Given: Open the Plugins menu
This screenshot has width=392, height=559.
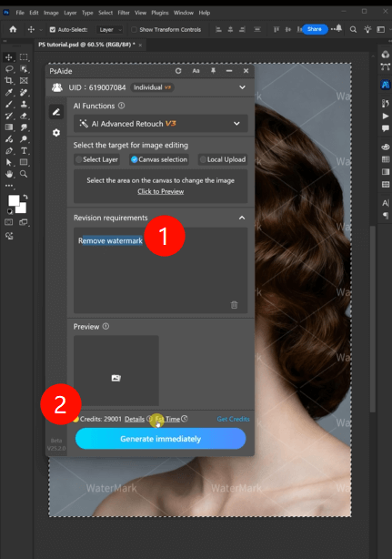Looking at the screenshot, I should [160, 13].
